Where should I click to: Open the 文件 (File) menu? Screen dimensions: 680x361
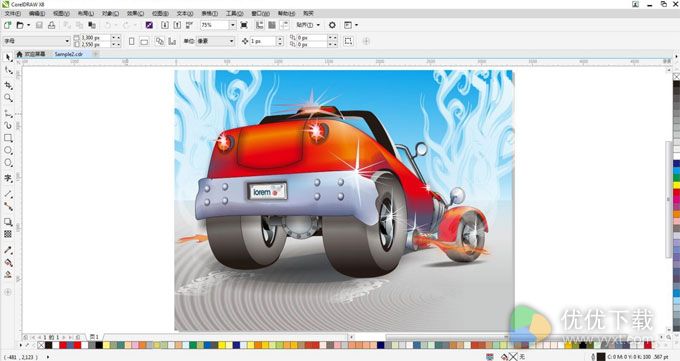12,13
